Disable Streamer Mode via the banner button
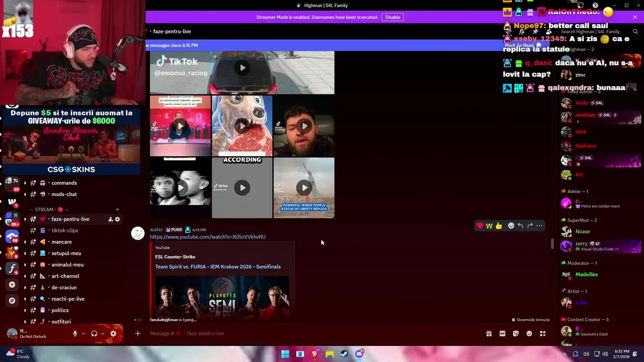 [392, 17]
